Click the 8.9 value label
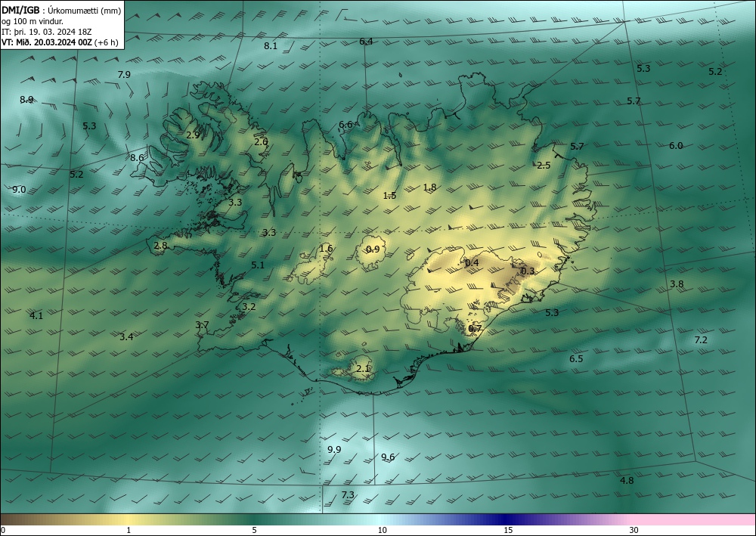The height and width of the screenshot is (536, 756). coord(26,99)
